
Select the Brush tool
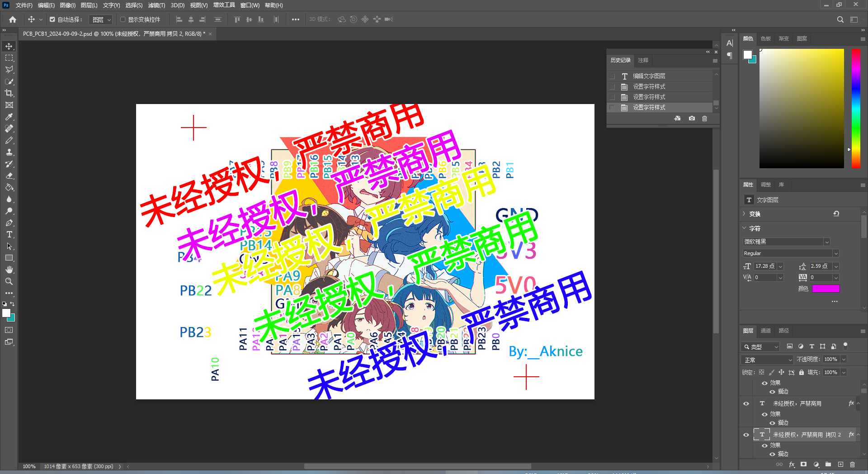pyautogui.click(x=9, y=140)
